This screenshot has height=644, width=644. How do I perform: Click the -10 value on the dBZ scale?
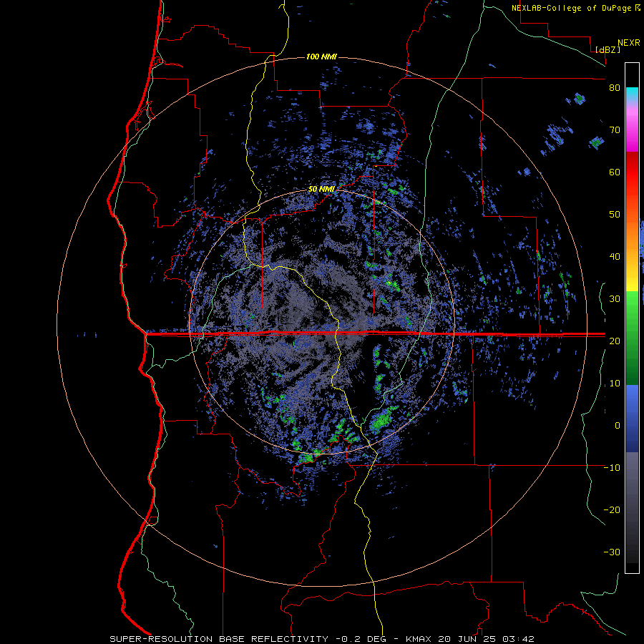coord(612,467)
